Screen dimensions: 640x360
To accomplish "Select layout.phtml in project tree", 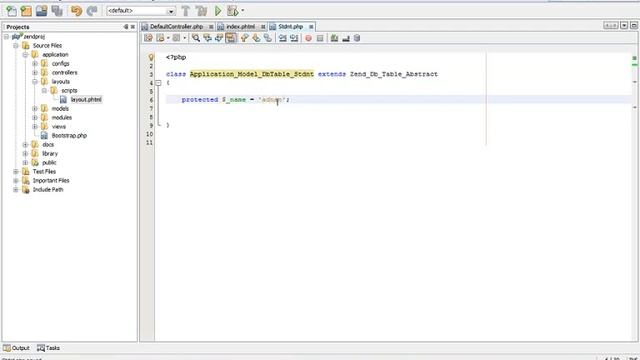I will tap(86, 100).
